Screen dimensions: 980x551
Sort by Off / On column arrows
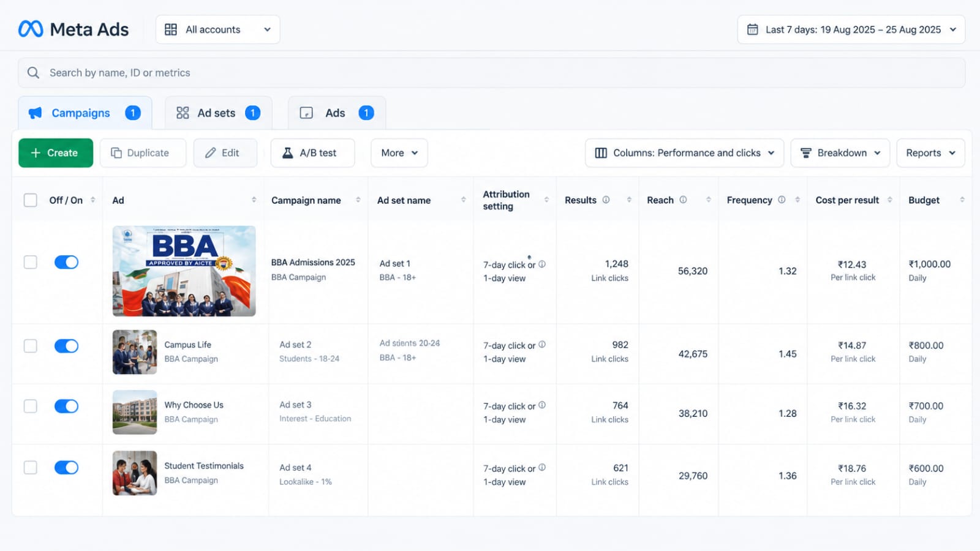click(x=92, y=200)
